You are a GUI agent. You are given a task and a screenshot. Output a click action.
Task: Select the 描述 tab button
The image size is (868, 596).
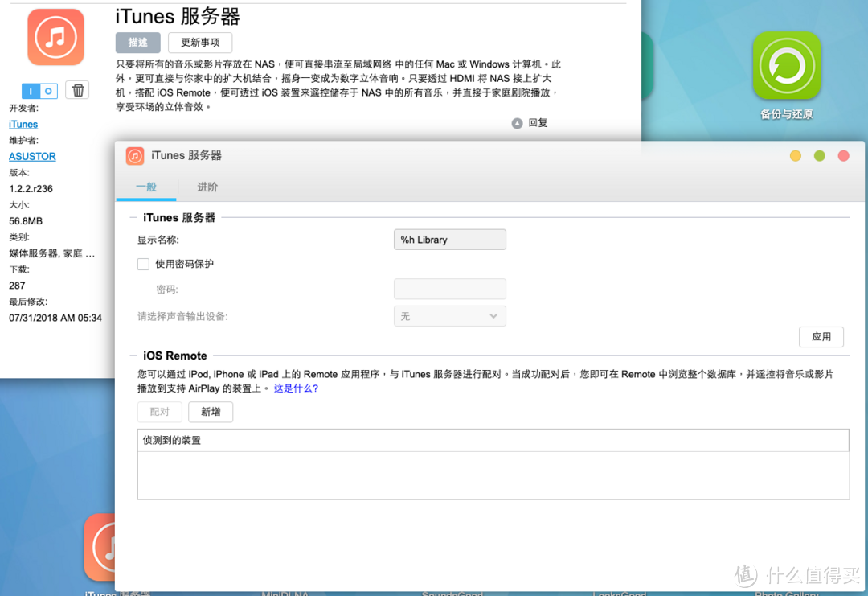pos(138,43)
